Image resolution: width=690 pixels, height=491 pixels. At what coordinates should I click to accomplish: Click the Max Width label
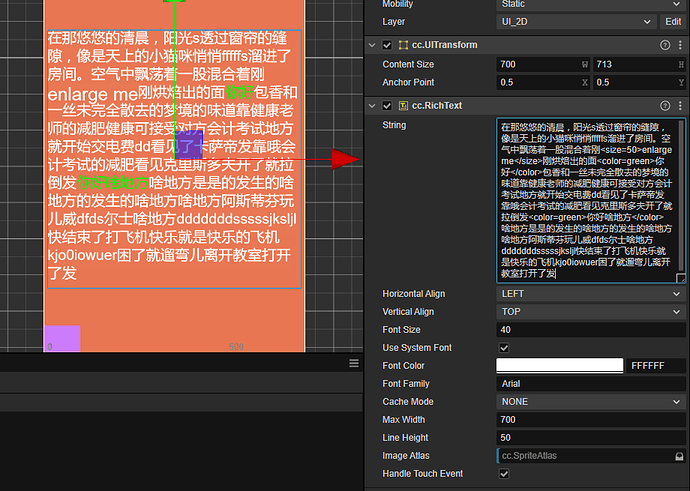[404, 420]
